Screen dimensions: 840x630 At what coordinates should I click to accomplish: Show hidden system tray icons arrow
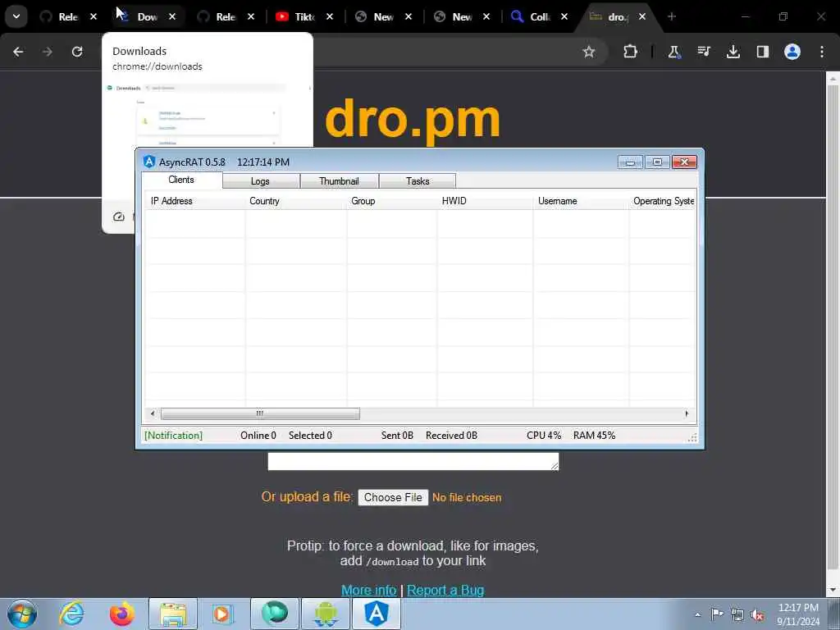point(697,615)
